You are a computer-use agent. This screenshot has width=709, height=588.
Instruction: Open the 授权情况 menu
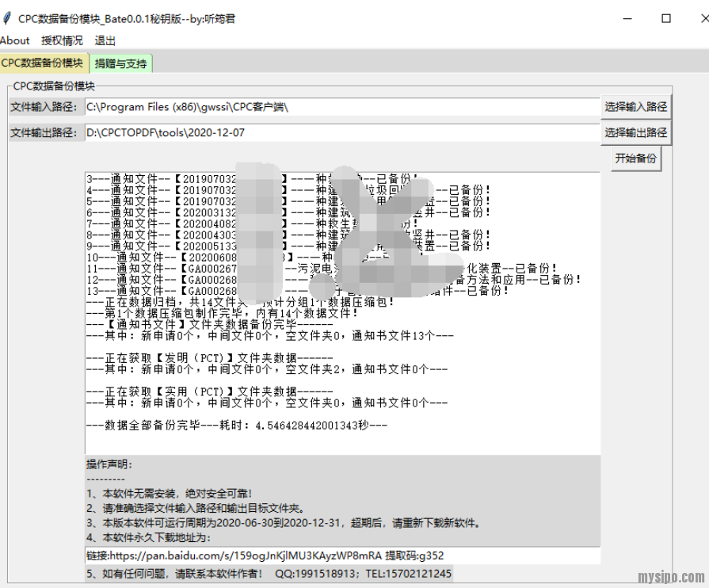click(62, 40)
